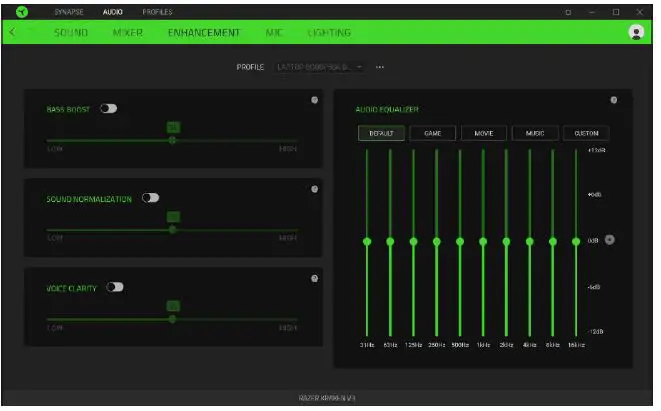
Task: Select the Custom equalizer preset
Action: 586,133
